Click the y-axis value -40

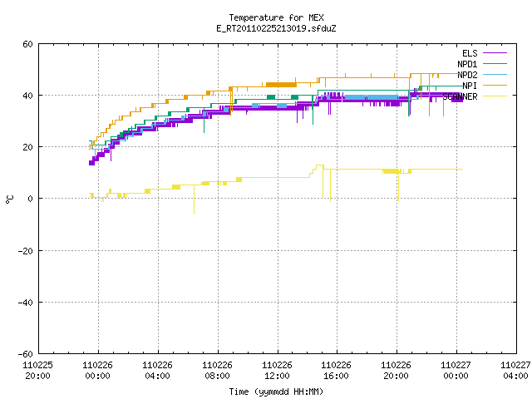click(26, 303)
